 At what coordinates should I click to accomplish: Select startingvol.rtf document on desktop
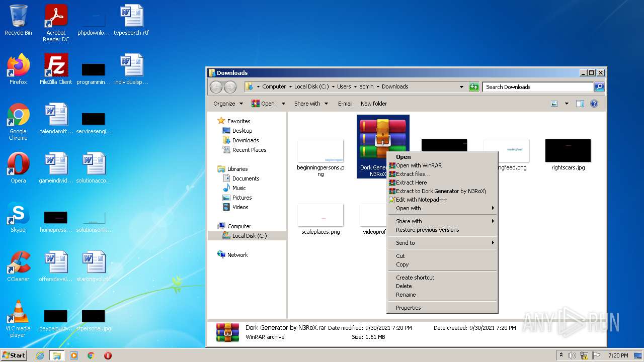coord(94,266)
